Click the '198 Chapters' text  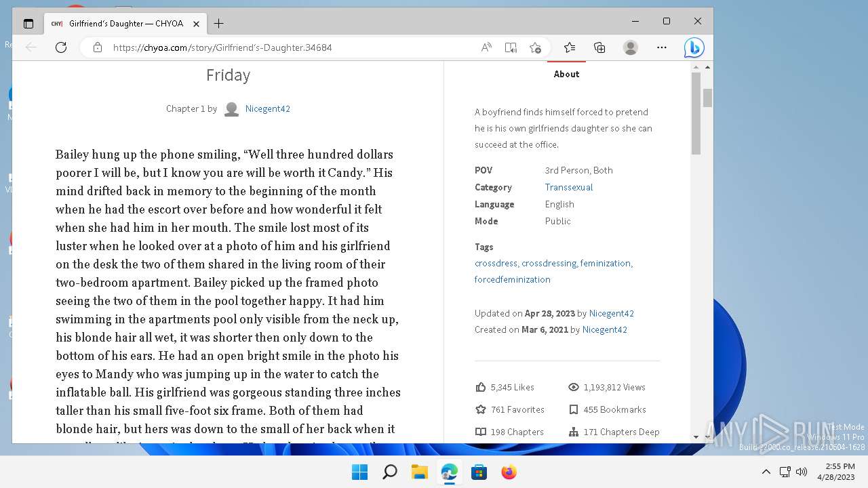[x=517, y=432]
